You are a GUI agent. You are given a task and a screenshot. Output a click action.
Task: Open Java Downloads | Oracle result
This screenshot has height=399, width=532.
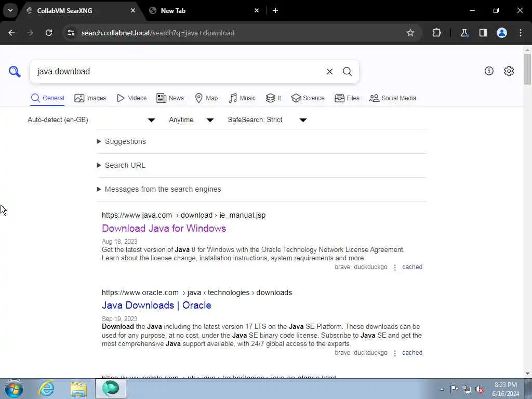pos(156,305)
